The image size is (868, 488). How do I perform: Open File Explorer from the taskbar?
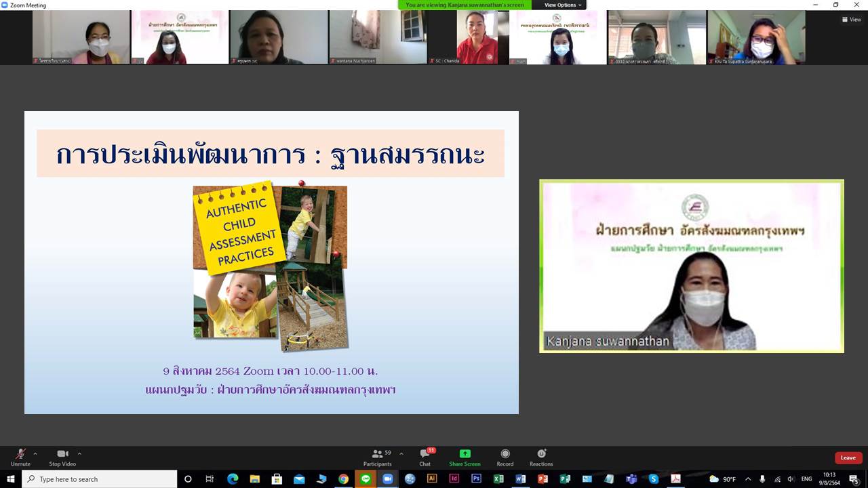[x=254, y=479]
